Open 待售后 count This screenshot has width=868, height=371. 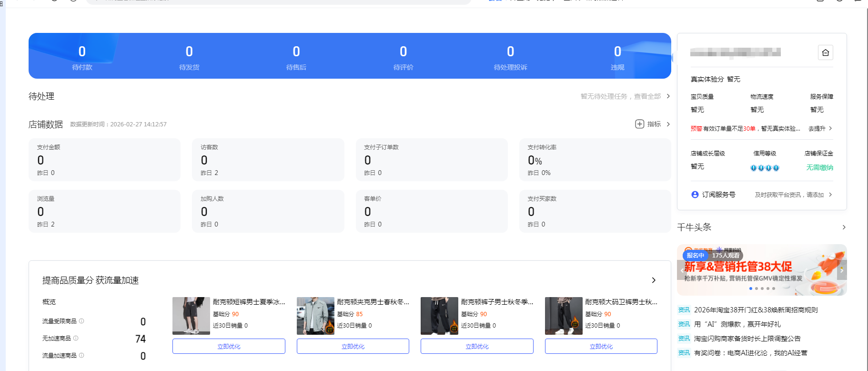[296, 57]
